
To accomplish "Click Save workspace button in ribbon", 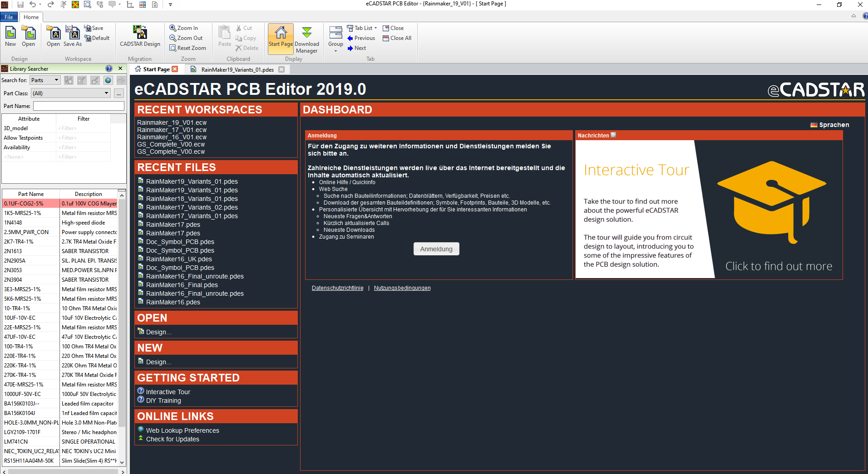I will (94, 28).
